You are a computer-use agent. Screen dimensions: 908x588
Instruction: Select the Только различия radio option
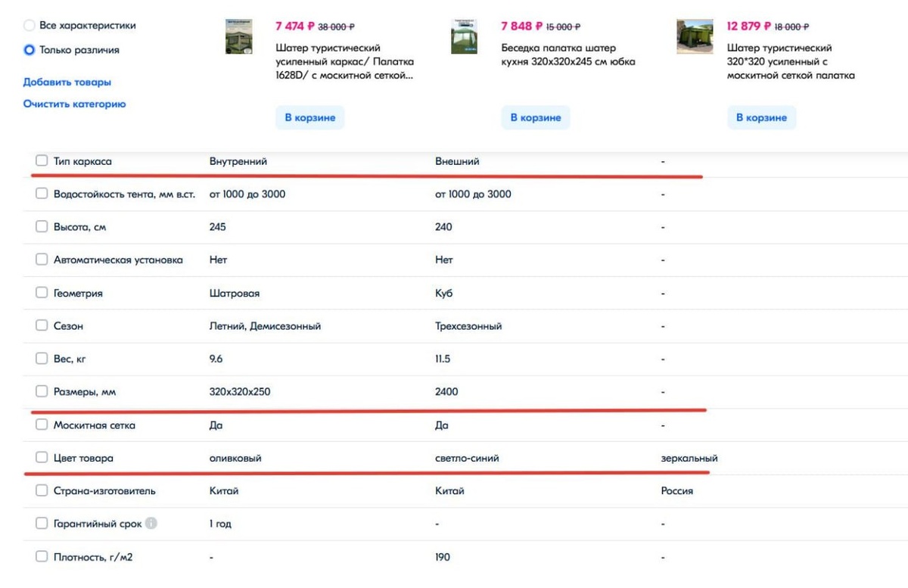[30, 50]
